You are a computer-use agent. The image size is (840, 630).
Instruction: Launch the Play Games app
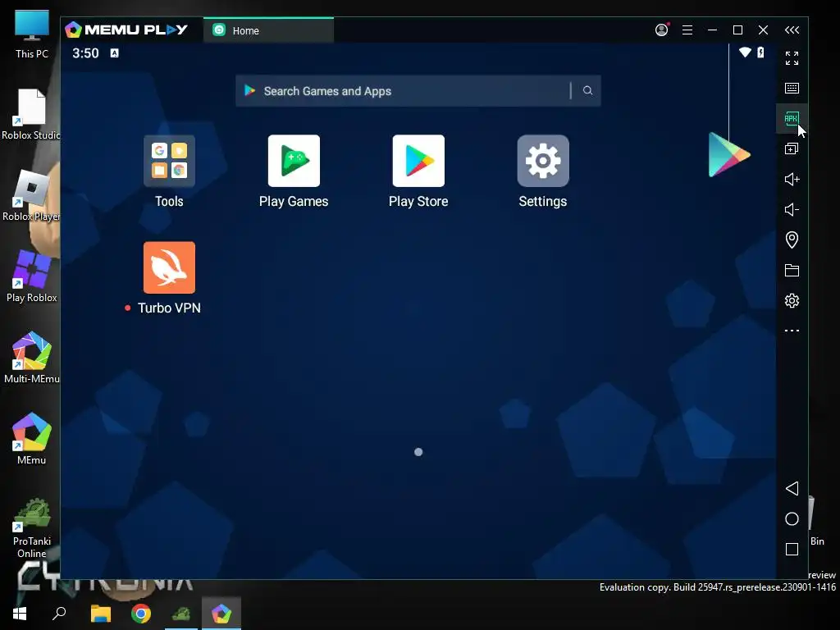[294, 161]
